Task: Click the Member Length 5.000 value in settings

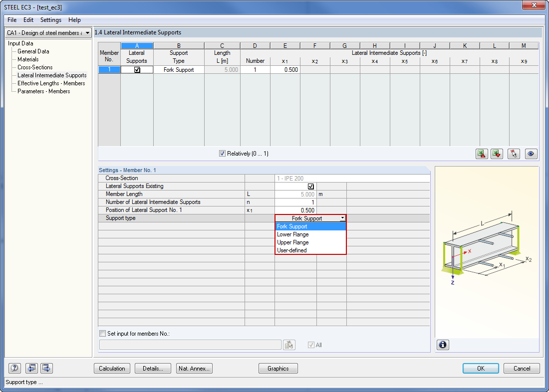Action: tap(295, 194)
